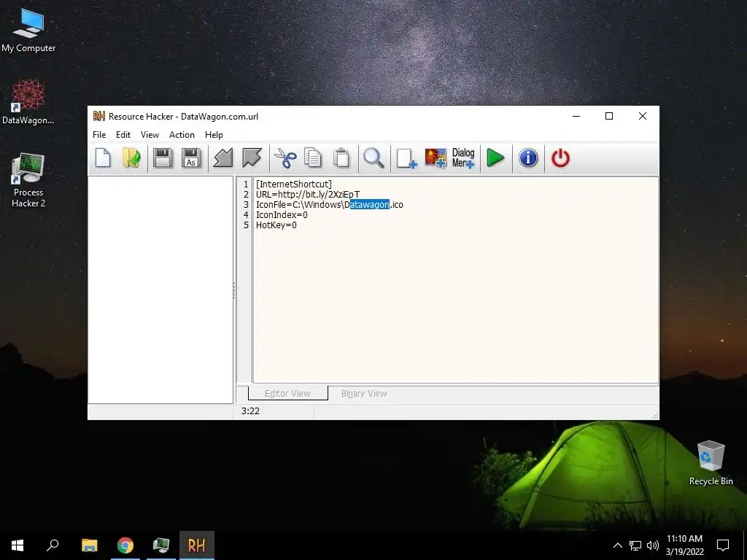The height and width of the screenshot is (560, 747).
Task: Click the IconIndex=0 line
Action: click(x=282, y=215)
